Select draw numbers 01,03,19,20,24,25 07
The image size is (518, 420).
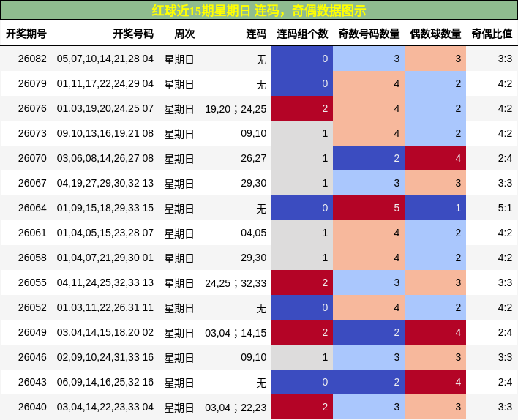pos(105,108)
